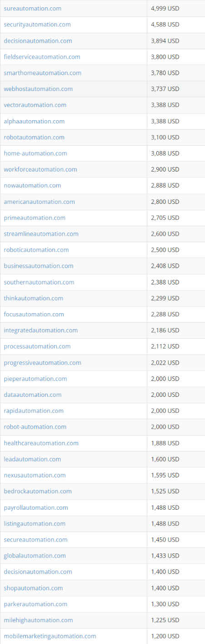Visit payrollautomation.com link
205x644 pixels.
pyautogui.click(x=36, y=507)
